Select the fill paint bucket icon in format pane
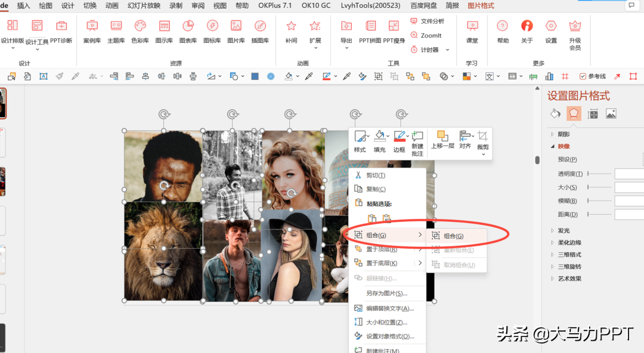 tap(555, 113)
